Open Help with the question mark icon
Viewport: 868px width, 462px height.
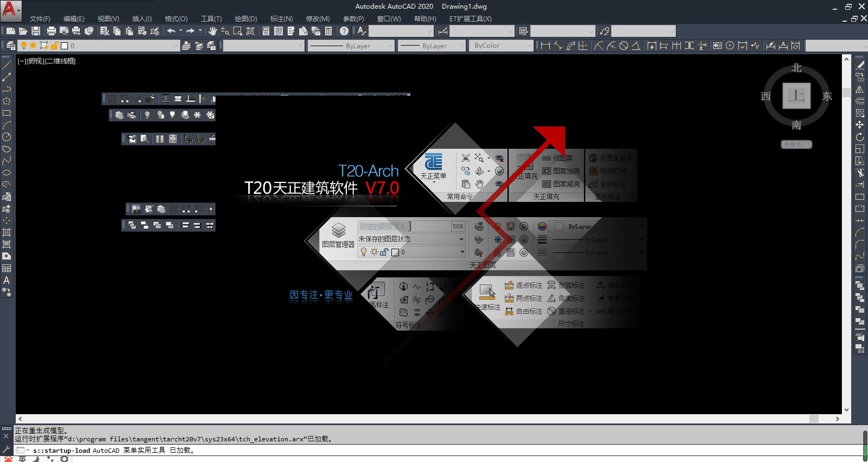(344, 31)
